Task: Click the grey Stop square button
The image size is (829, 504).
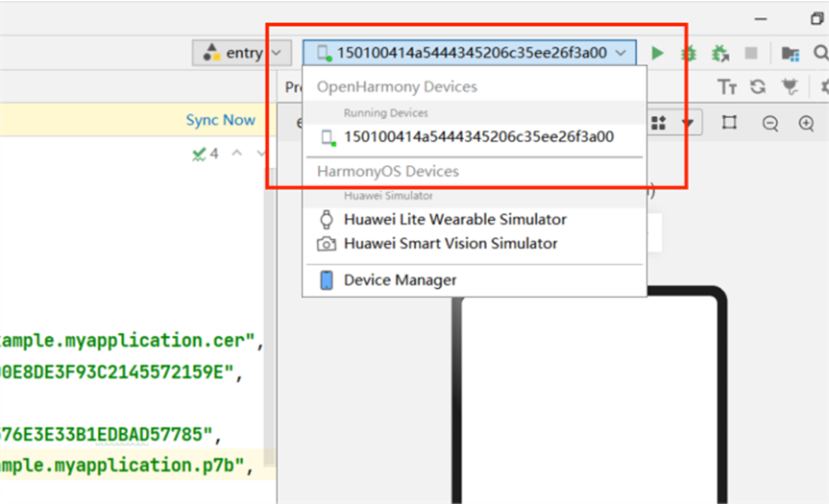Action: click(751, 53)
